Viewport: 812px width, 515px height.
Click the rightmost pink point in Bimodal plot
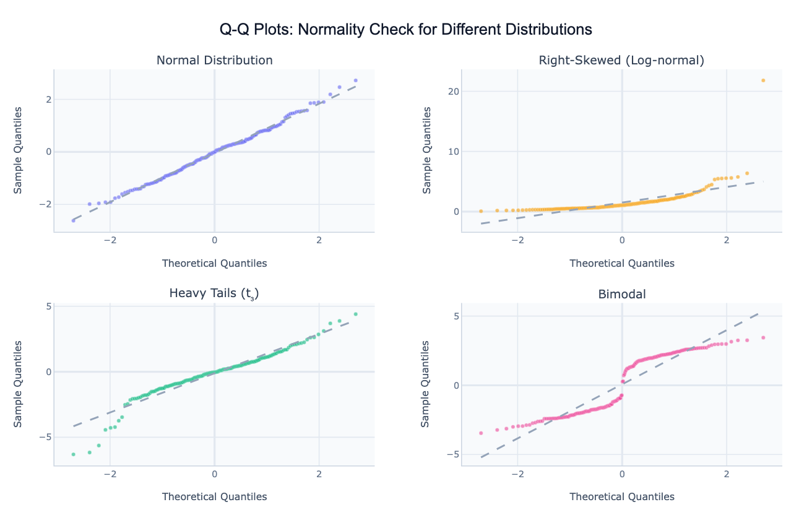(x=763, y=337)
